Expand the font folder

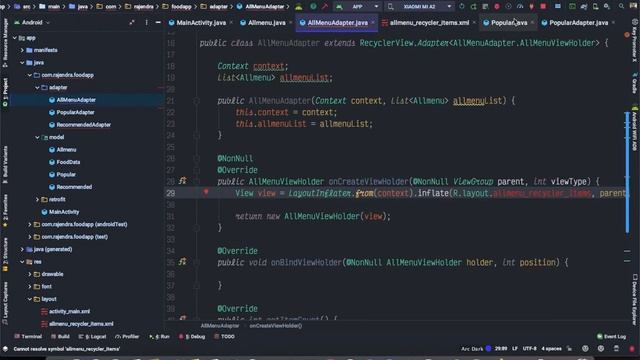(x=30, y=287)
